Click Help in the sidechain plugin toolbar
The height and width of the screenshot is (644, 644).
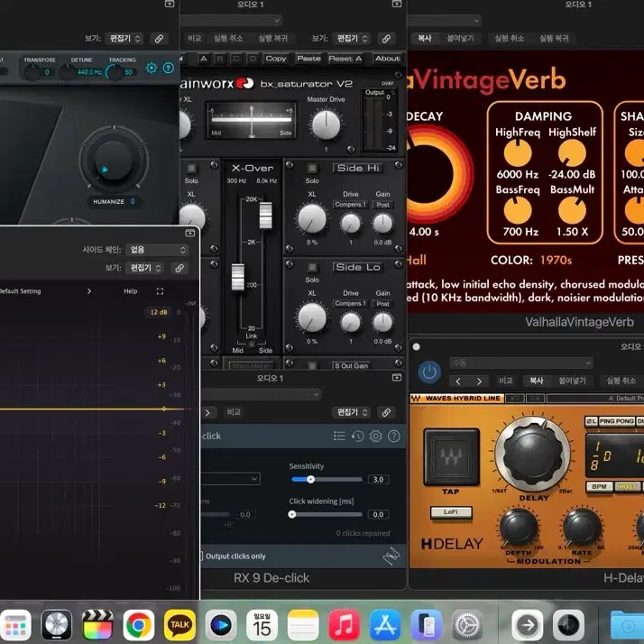(x=131, y=291)
